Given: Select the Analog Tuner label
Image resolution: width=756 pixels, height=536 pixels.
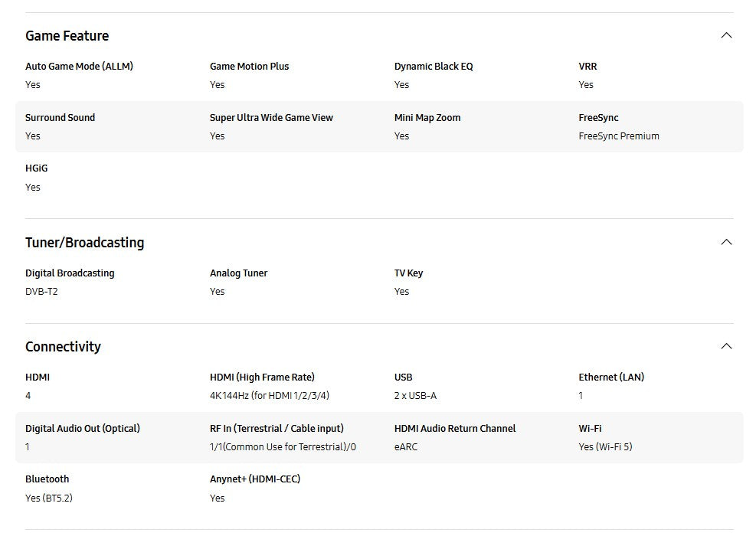Looking at the screenshot, I should [238, 273].
